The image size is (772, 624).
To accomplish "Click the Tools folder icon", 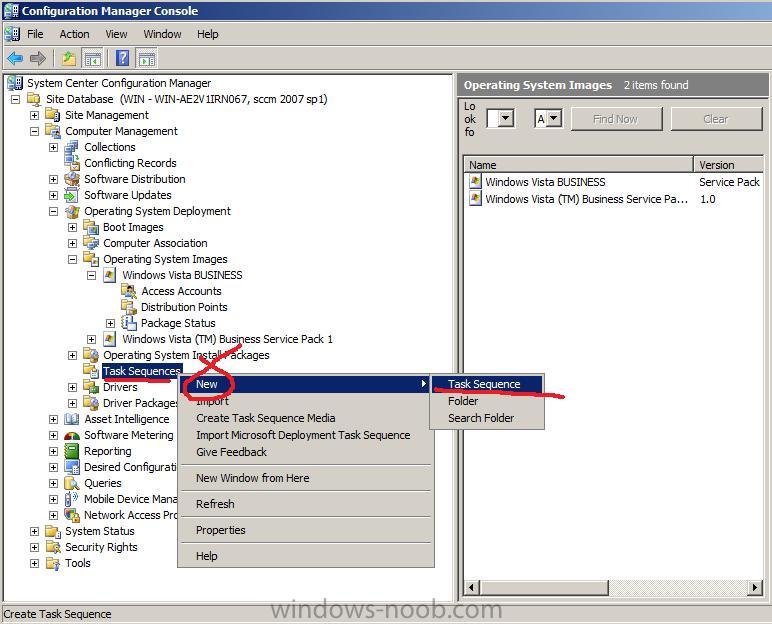I will tap(53, 563).
